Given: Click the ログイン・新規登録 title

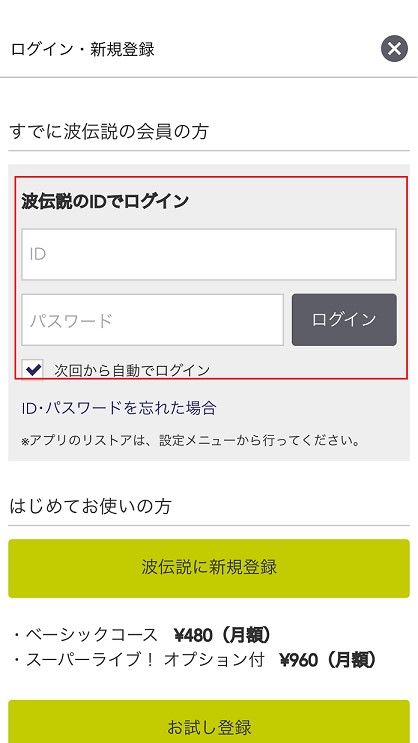Looking at the screenshot, I should click(82, 49).
